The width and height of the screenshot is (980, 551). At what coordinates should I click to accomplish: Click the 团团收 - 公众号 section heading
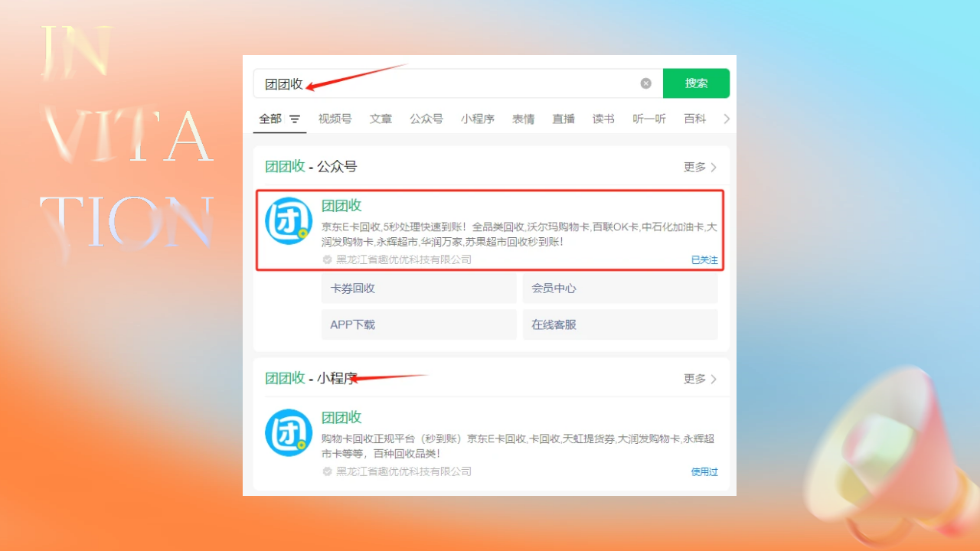tap(311, 167)
